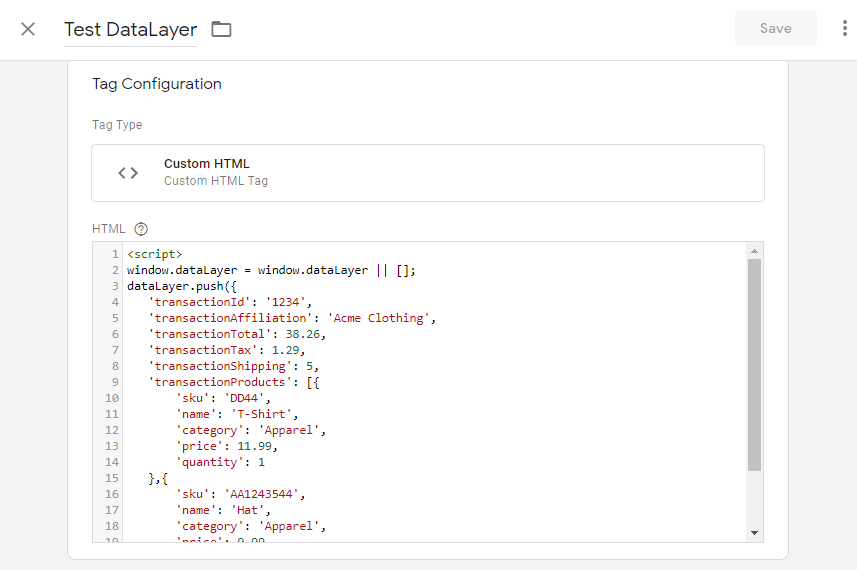Open the three-dot more actions menu

point(845,29)
